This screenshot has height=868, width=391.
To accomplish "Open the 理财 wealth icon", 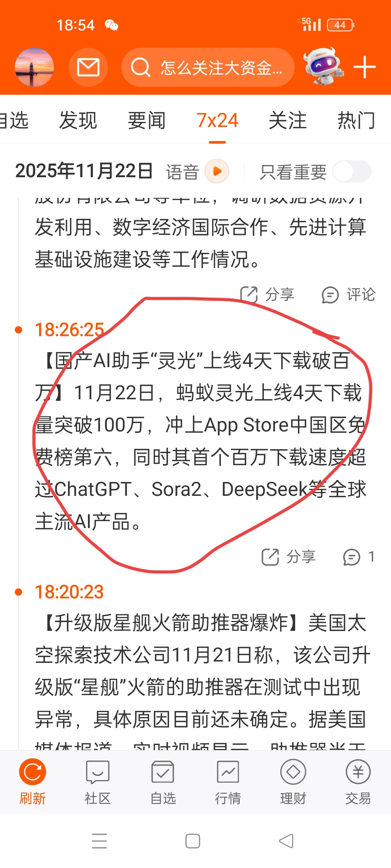I will 293,782.
